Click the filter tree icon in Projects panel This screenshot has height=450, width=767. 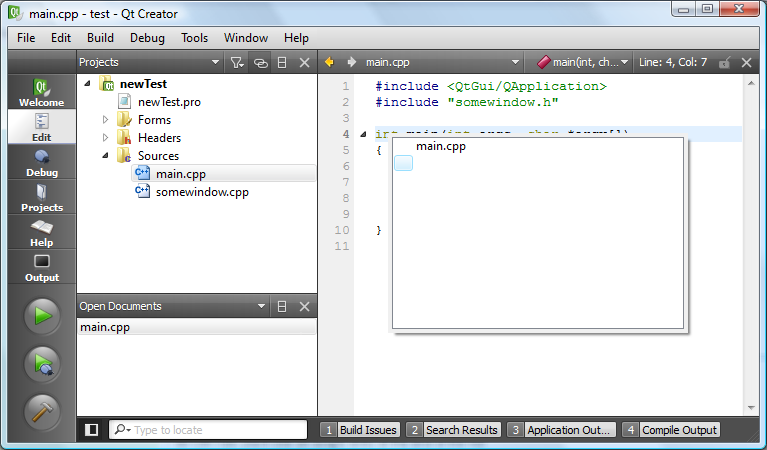[x=236, y=62]
